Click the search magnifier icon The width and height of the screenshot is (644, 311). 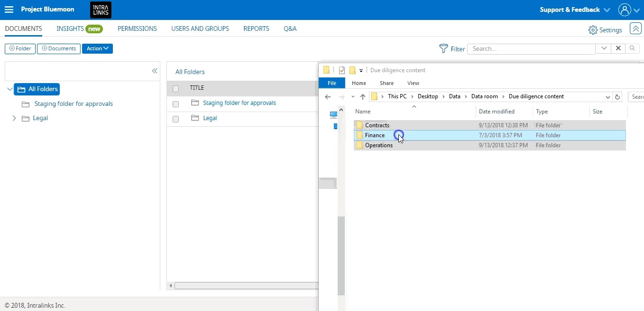tap(632, 48)
